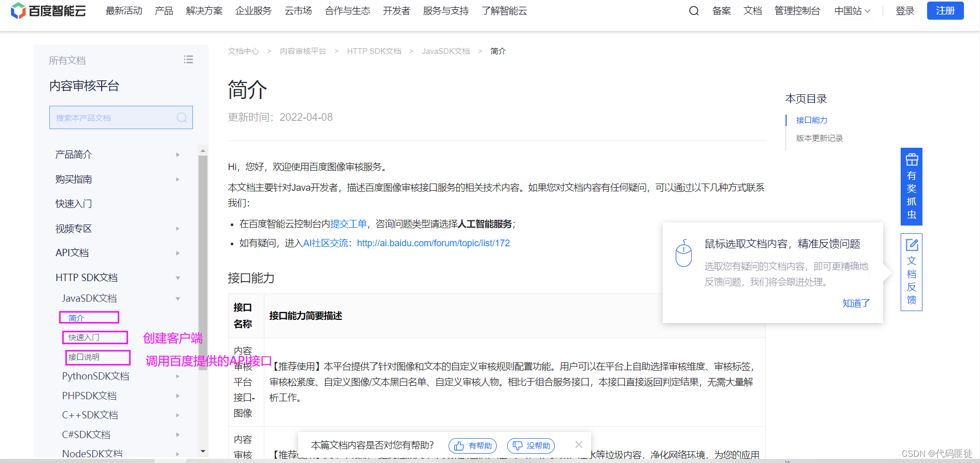Toggle the document list view icon
The image size is (980, 463).
coord(188,60)
